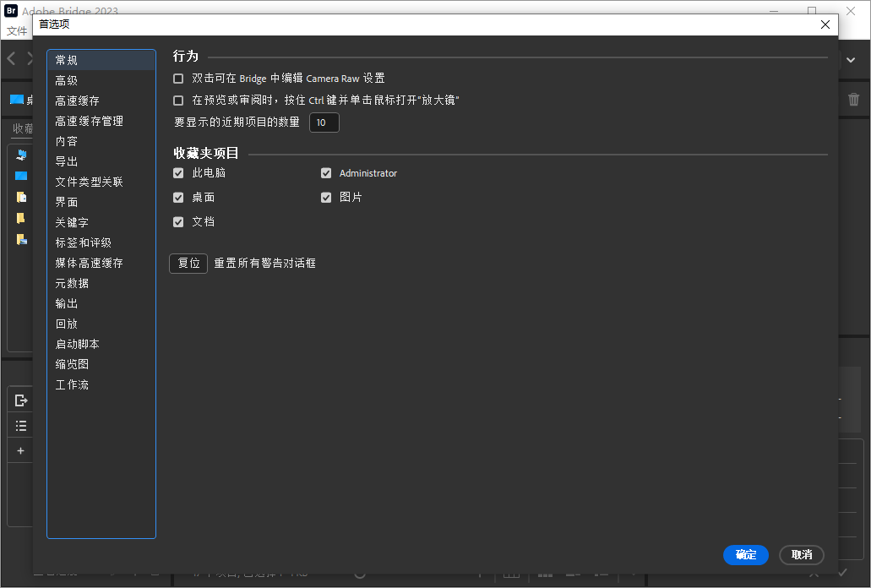Screen dimensions: 871x588
Task: Click the trash can icon on the right panel
Action: 854,99
